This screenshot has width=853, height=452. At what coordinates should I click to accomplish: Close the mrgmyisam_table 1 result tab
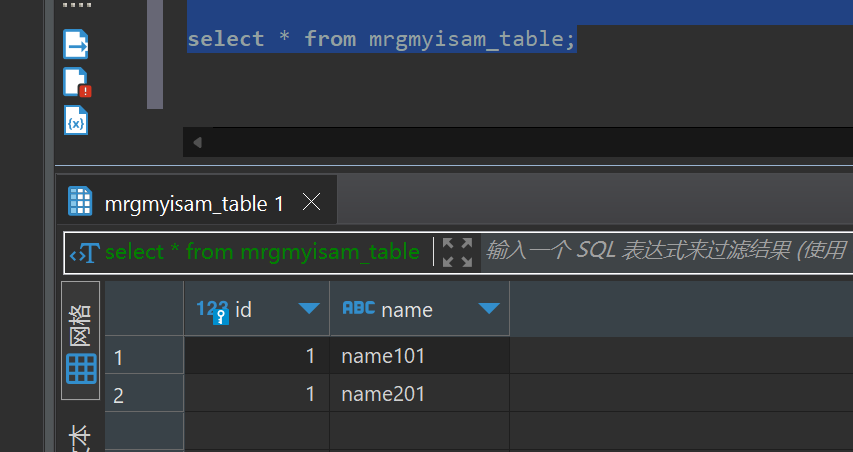(311, 202)
